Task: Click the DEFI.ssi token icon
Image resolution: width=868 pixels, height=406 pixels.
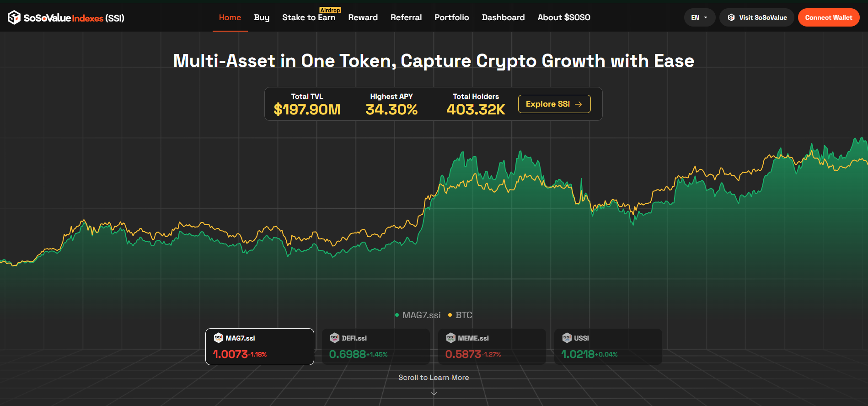Action: click(x=335, y=338)
